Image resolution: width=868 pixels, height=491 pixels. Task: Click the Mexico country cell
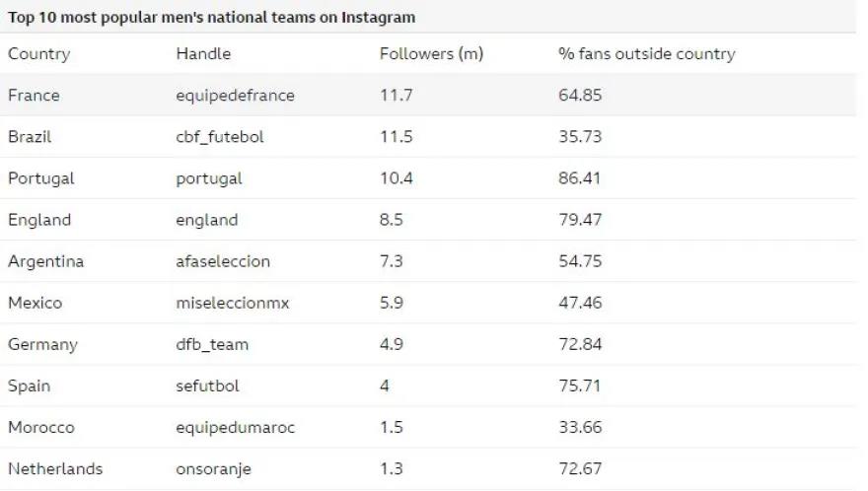[35, 303]
